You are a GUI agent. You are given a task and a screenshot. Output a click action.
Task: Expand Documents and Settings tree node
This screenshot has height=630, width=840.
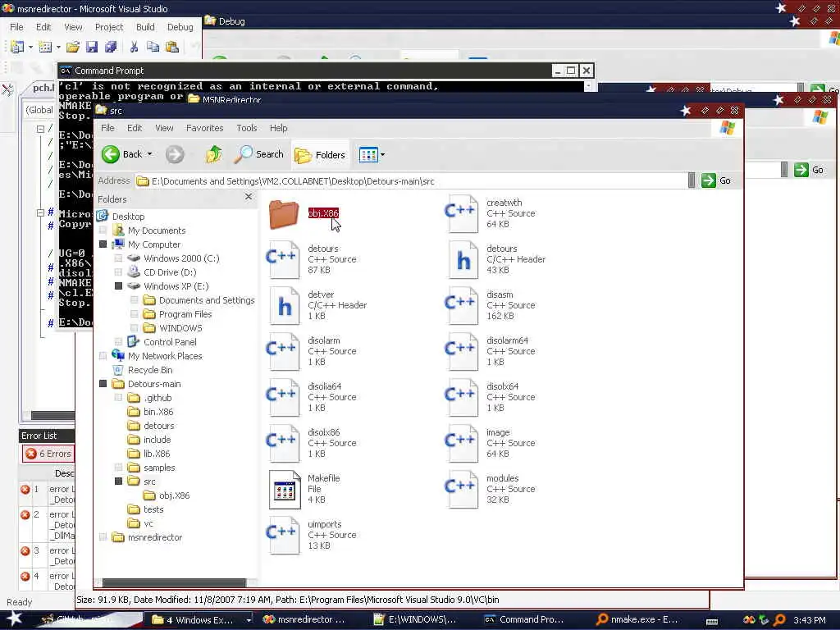click(x=134, y=300)
